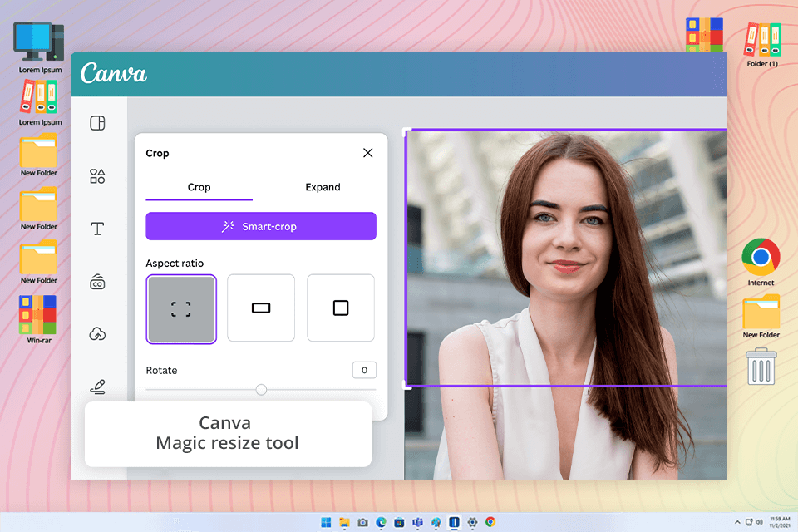
Task: Show hidden system tray icons
Action: click(x=737, y=522)
